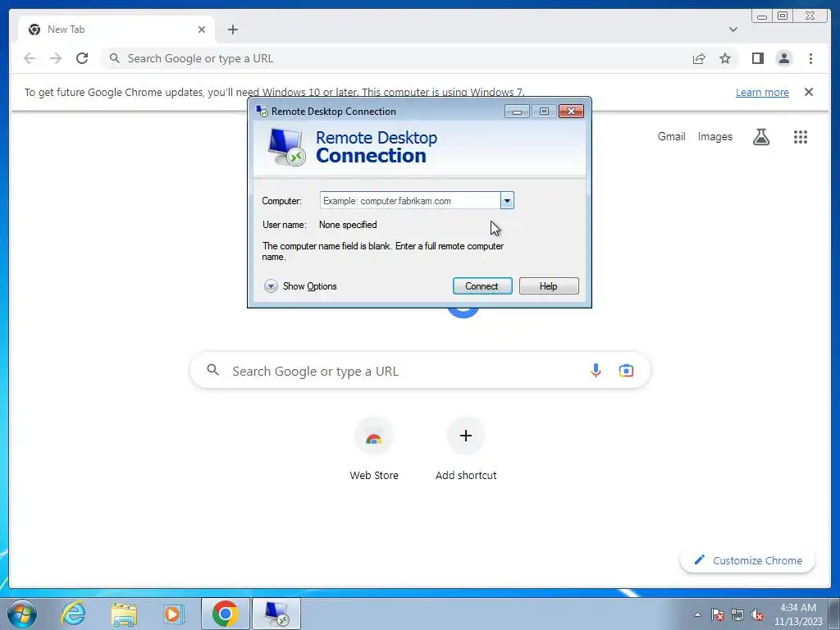Image resolution: width=840 pixels, height=630 pixels.
Task: Click Chrome forward navigation arrow
Action: (x=56, y=58)
